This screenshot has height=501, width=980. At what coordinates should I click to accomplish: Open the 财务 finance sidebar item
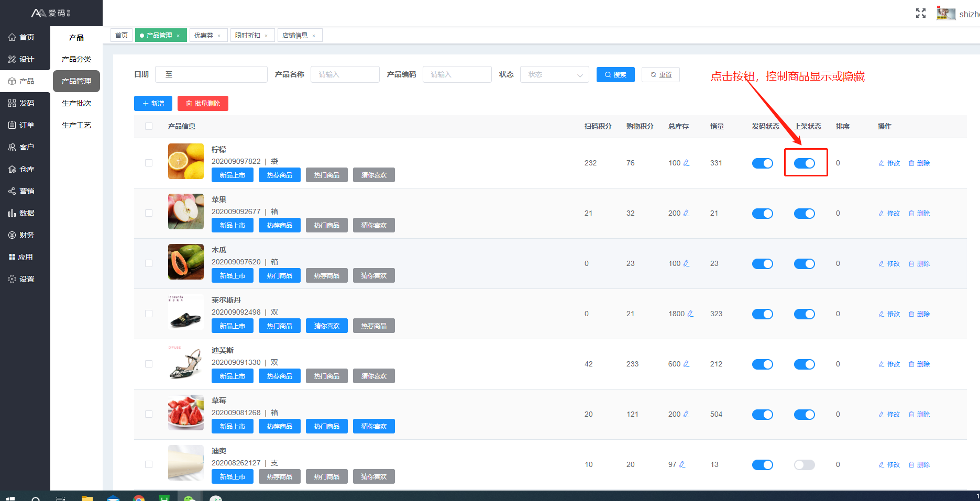(21, 235)
